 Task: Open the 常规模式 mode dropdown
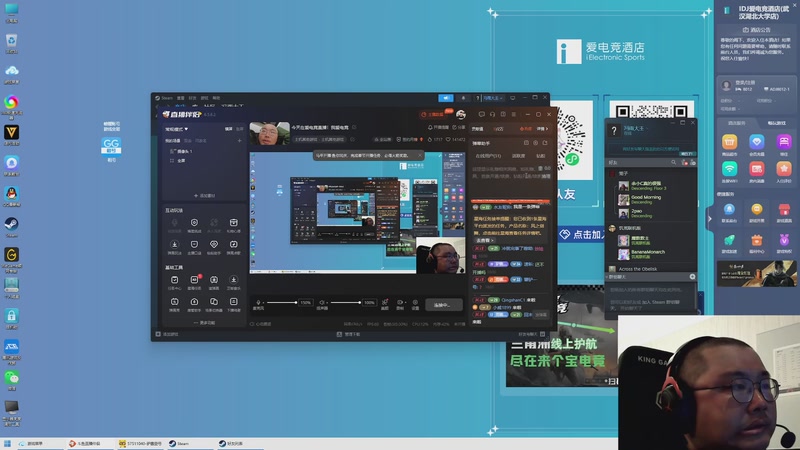tap(177, 129)
